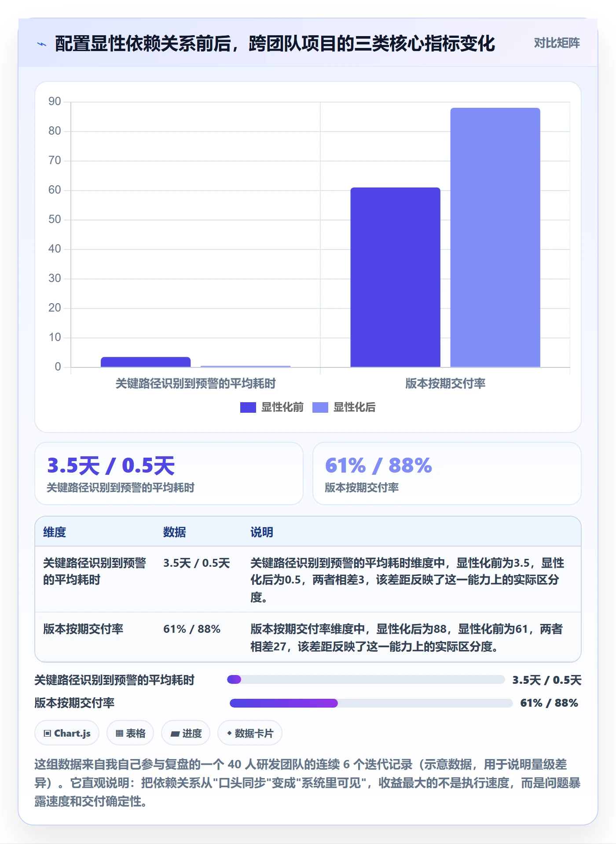Click the 说明 column header
The height and width of the screenshot is (844, 616).
(262, 532)
